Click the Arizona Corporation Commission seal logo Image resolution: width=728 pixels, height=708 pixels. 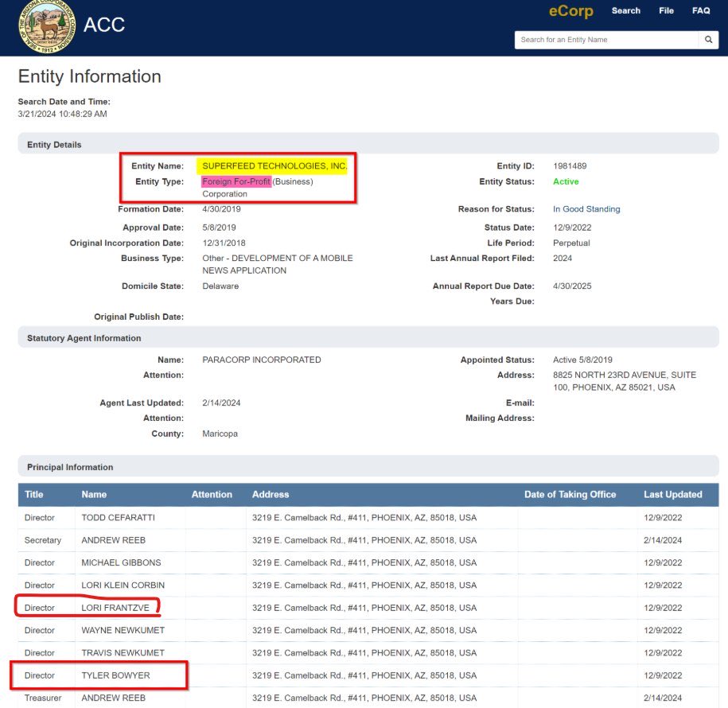[46, 25]
